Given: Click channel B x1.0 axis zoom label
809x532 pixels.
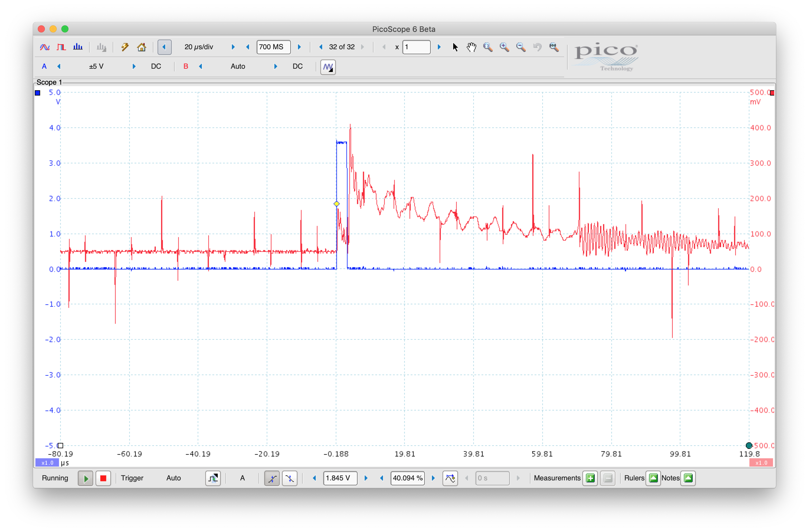Looking at the screenshot, I should pyautogui.click(x=761, y=463).
